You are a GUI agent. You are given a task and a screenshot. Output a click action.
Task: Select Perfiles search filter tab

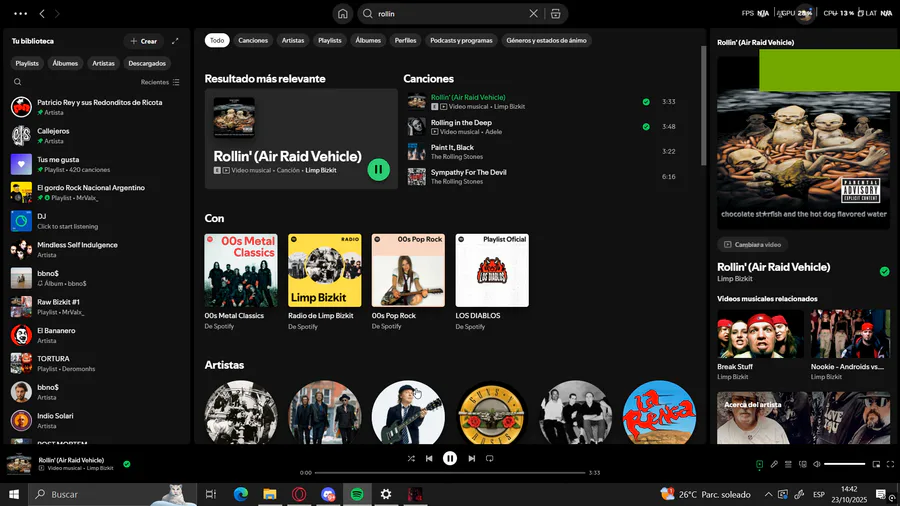[x=405, y=40]
